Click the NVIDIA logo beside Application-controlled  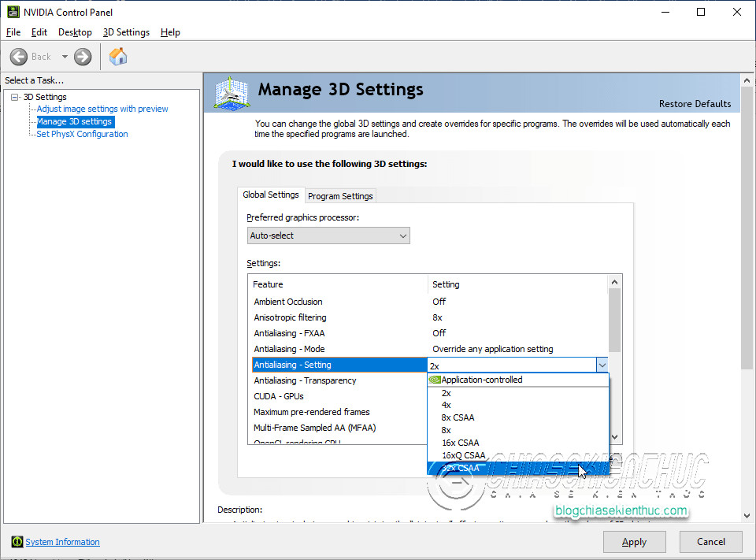click(435, 380)
